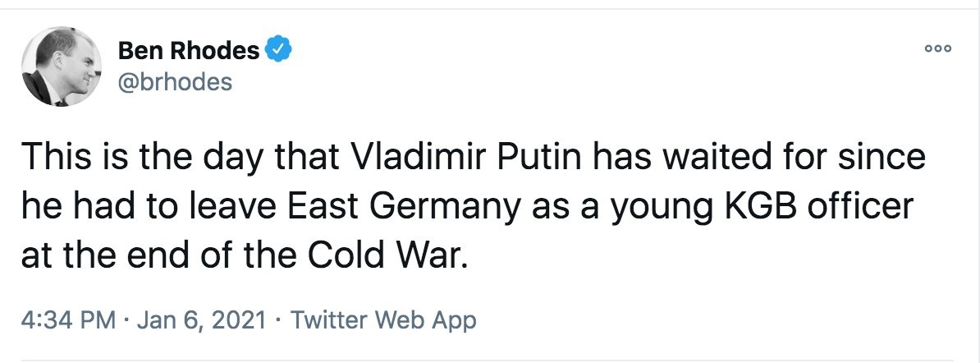Open the @brhodes handle link

pos(175,82)
